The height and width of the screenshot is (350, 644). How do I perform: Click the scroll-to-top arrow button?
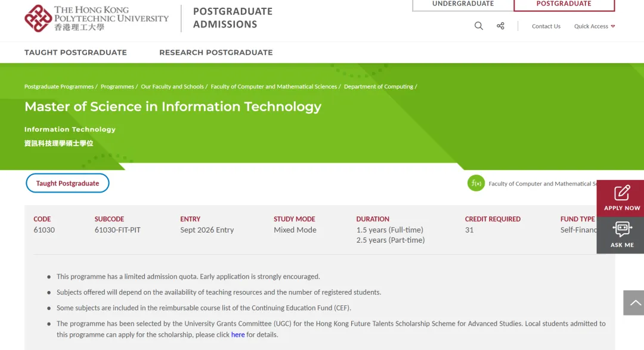pos(634,303)
